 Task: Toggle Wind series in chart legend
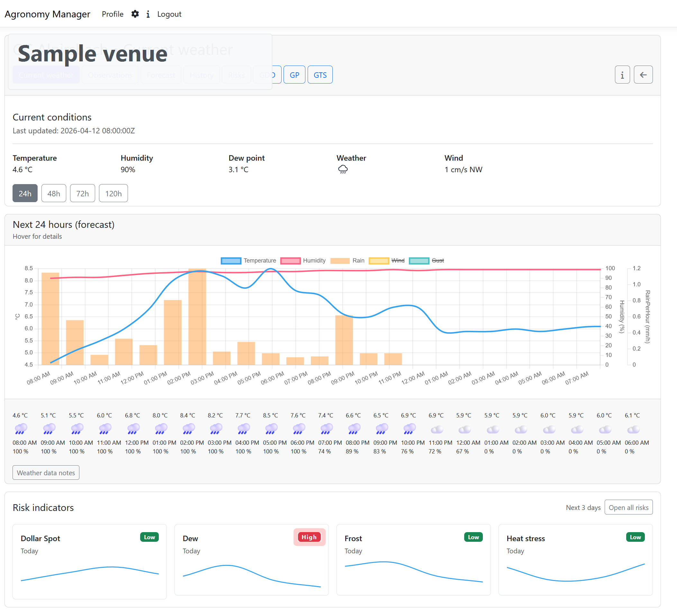[398, 261]
